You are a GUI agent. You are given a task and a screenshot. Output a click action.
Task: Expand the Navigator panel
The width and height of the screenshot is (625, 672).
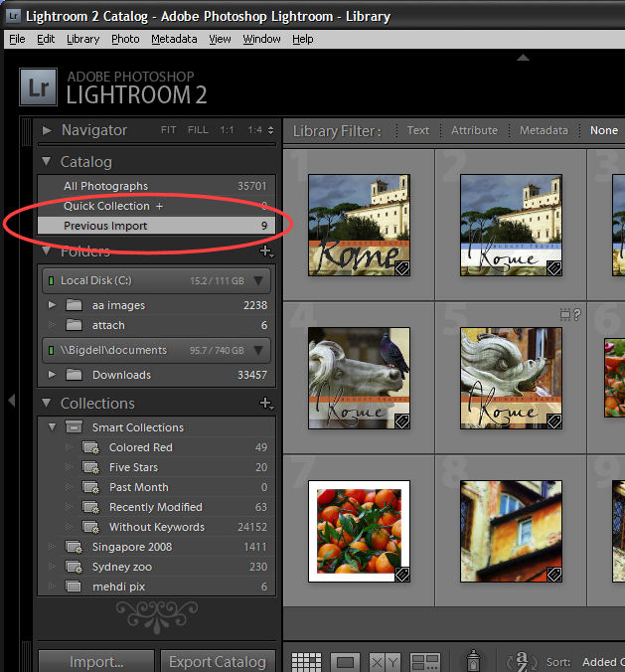click(x=47, y=130)
